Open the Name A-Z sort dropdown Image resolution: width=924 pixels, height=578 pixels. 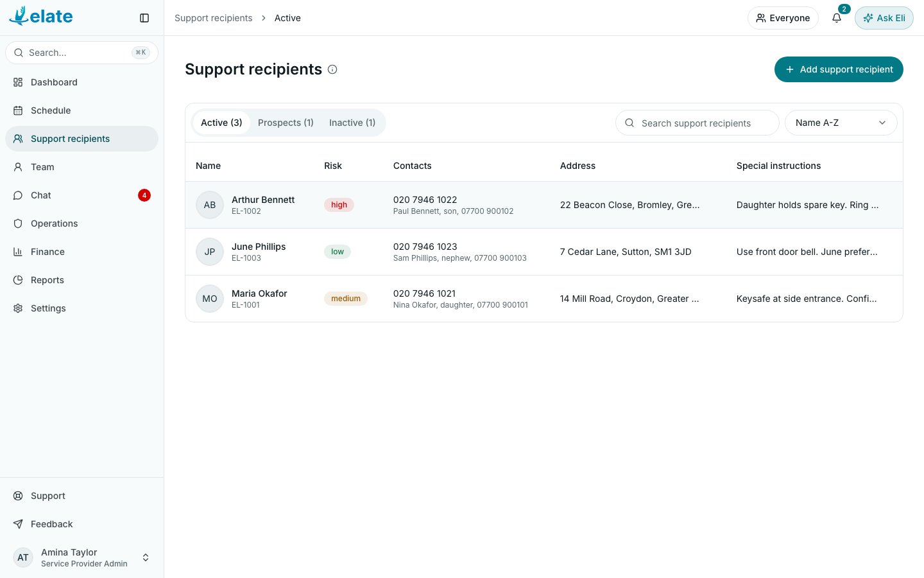pos(841,123)
